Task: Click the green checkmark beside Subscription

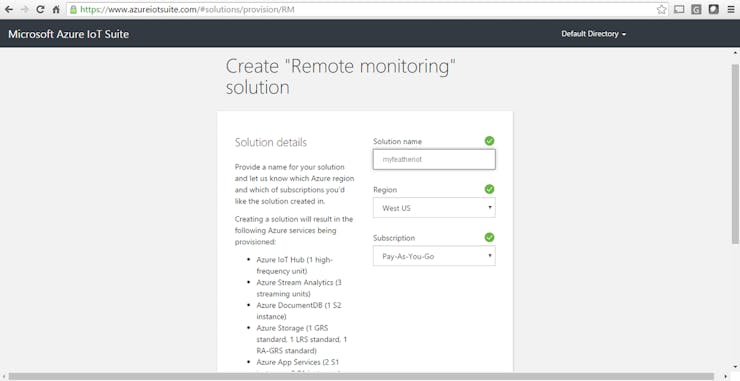Action: point(489,237)
